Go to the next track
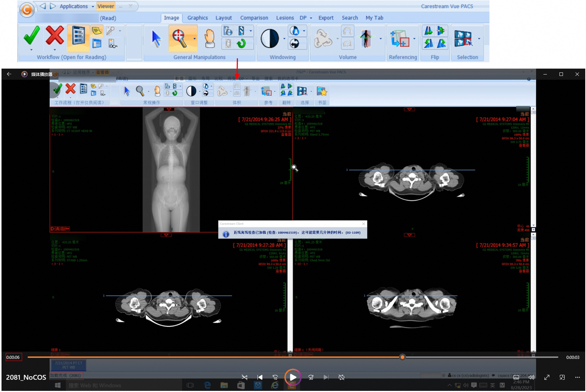 [326, 377]
